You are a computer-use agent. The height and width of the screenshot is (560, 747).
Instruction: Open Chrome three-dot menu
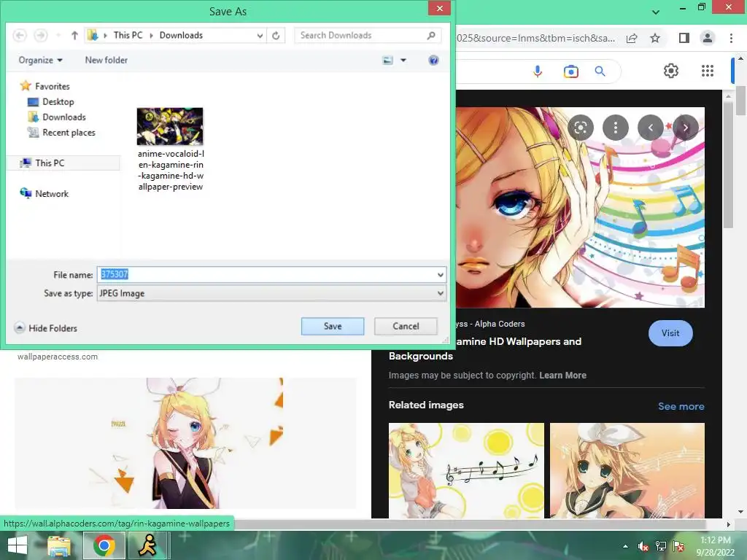731,38
